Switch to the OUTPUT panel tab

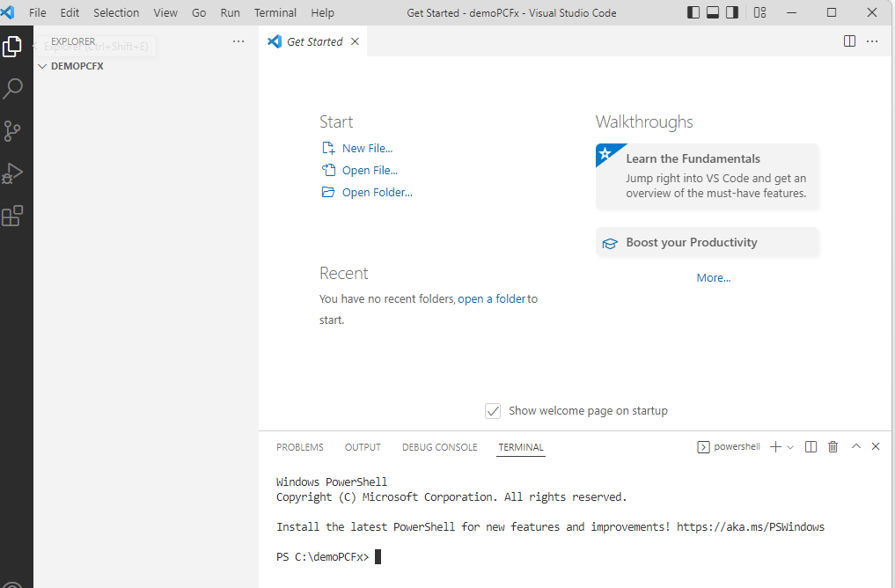point(363,447)
